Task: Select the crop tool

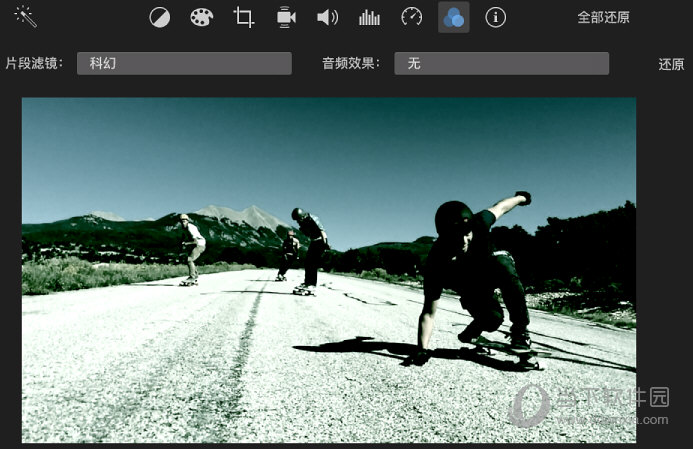Action: [244, 18]
